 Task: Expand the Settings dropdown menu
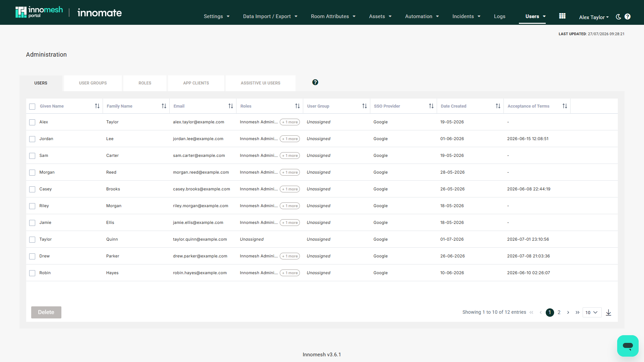[x=217, y=16]
